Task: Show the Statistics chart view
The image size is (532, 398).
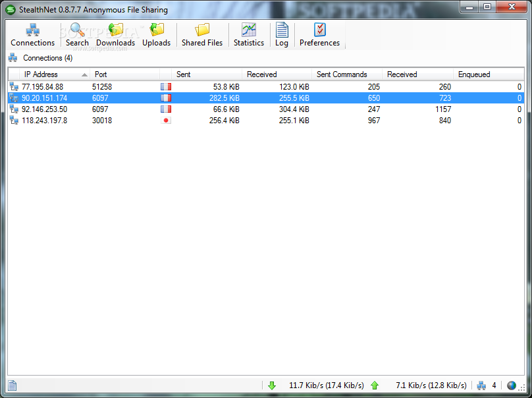Action: click(249, 35)
